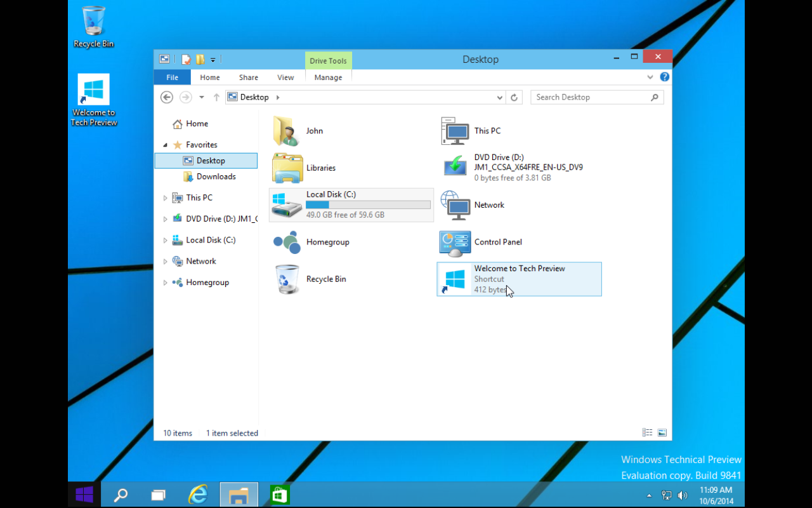
Task: Select the Recycle Bin on the desktop
Action: pos(94,27)
